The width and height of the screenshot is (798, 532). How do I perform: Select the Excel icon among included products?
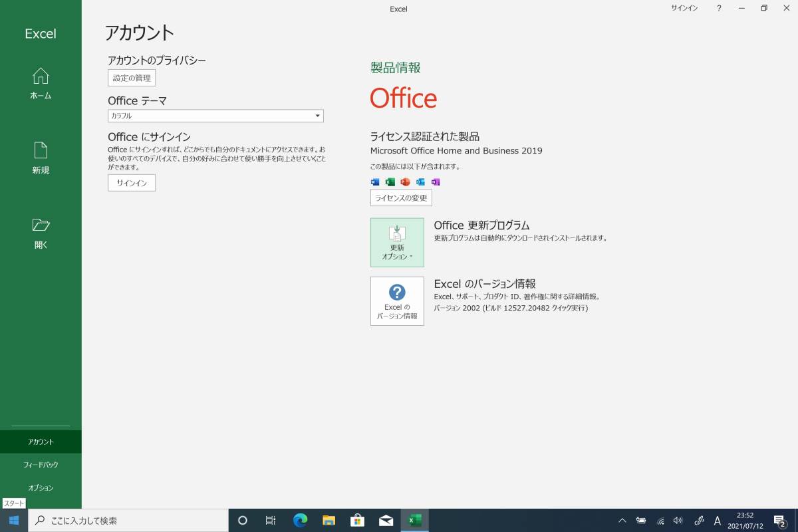[390, 182]
